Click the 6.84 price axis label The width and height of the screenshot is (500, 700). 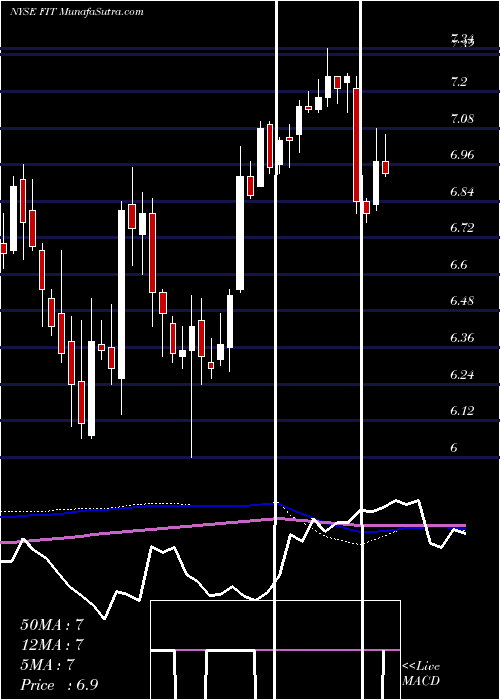point(462,192)
